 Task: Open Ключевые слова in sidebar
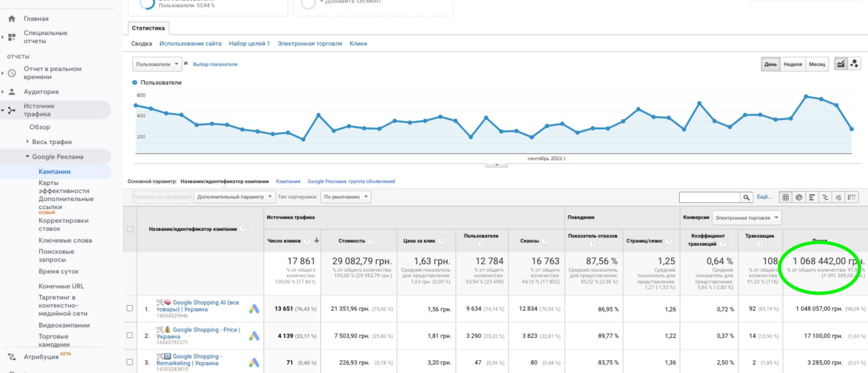click(x=65, y=240)
